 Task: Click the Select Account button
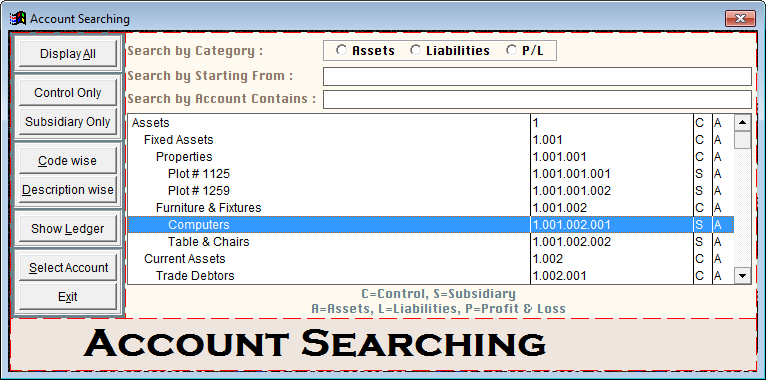(x=67, y=268)
